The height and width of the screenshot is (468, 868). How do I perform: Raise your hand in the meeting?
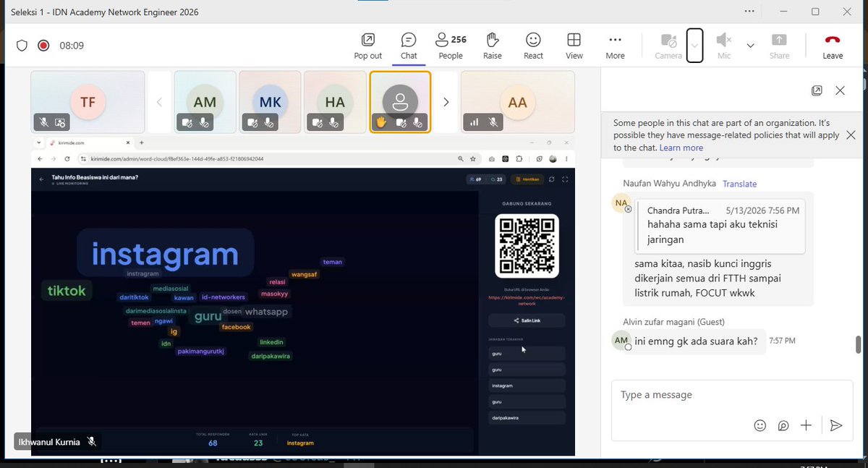(493, 46)
